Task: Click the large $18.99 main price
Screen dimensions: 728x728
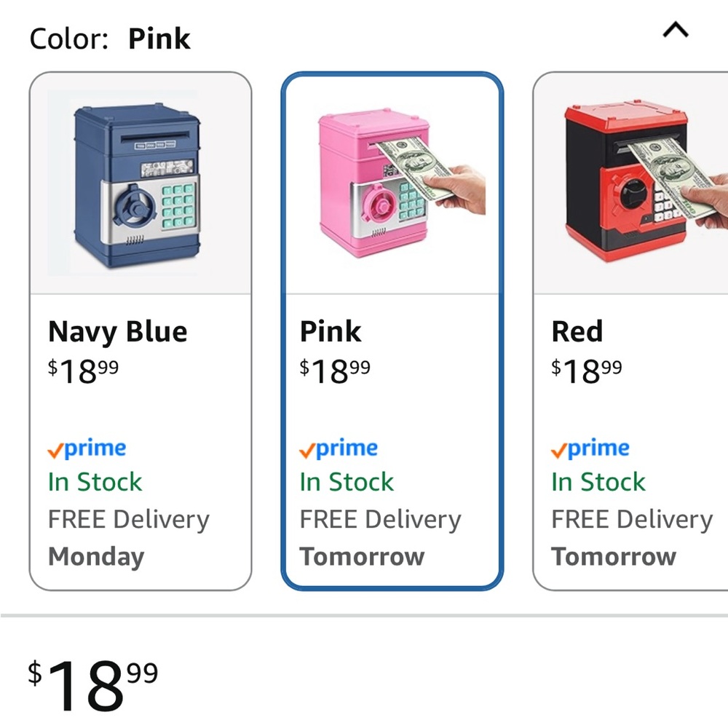Action: pyautogui.click(x=93, y=684)
